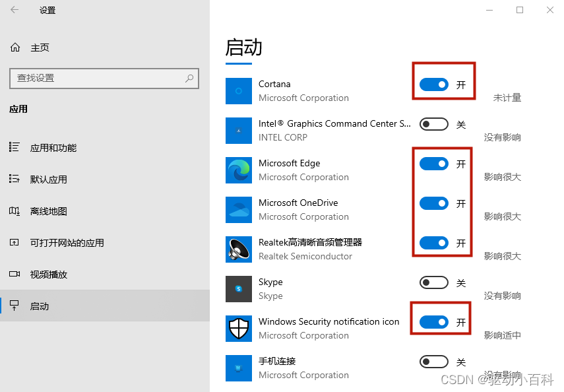The height and width of the screenshot is (392, 564).
Task: Click the Skype app icon
Action: tap(239, 289)
